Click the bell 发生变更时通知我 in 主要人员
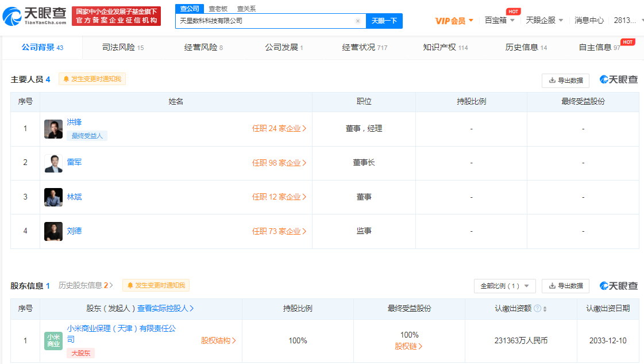Image resolution: width=644 pixels, height=364 pixels. point(92,79)
